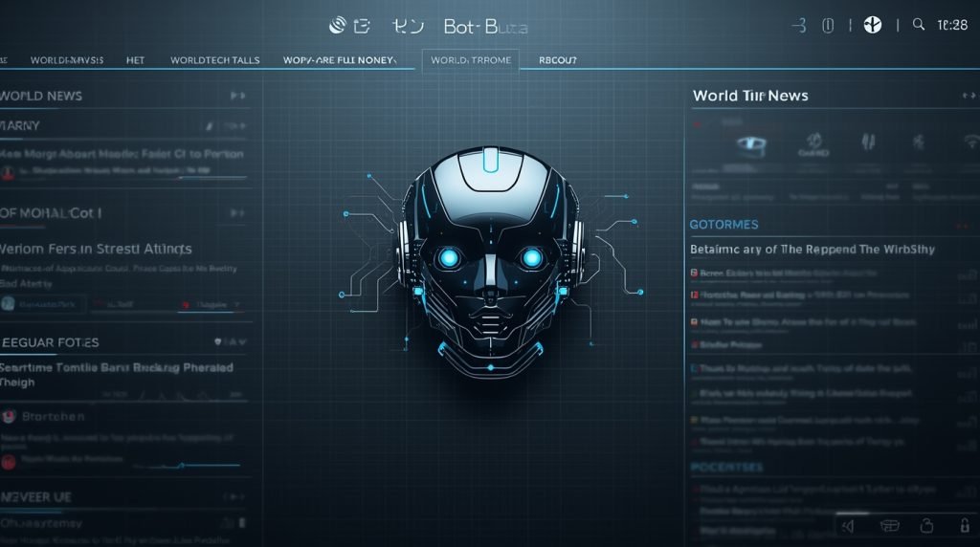This screenshot has height=547, width=980.
Task: Open headline 'Betaimc ary of The Reppend'
Action: click(x=812, y=249)
